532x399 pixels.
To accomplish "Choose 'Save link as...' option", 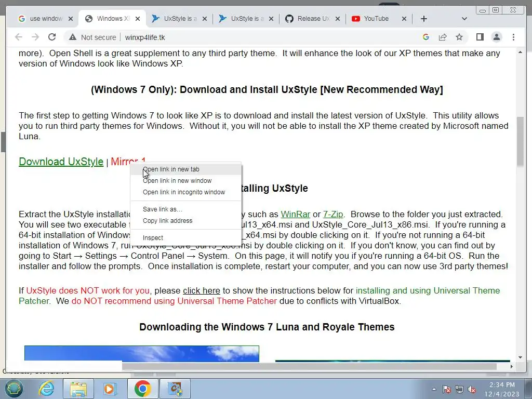I will tap(186, 209).
